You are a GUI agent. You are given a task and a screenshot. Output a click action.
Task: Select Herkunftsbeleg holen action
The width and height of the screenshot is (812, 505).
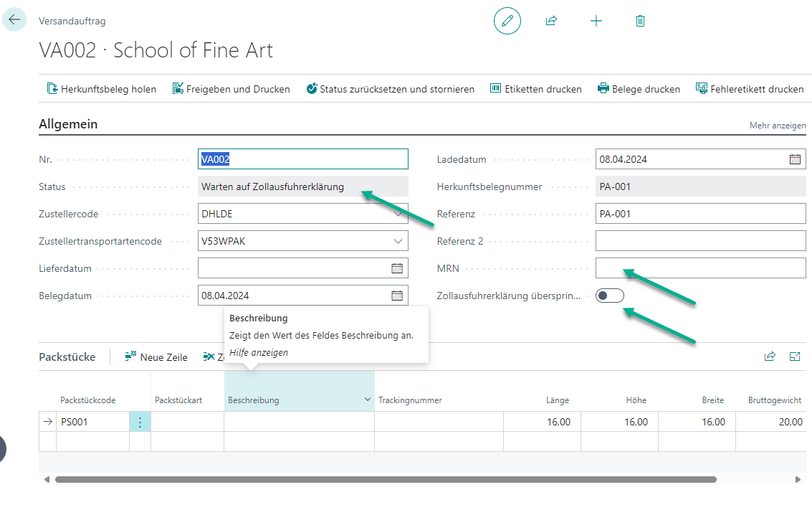(101, 89)
